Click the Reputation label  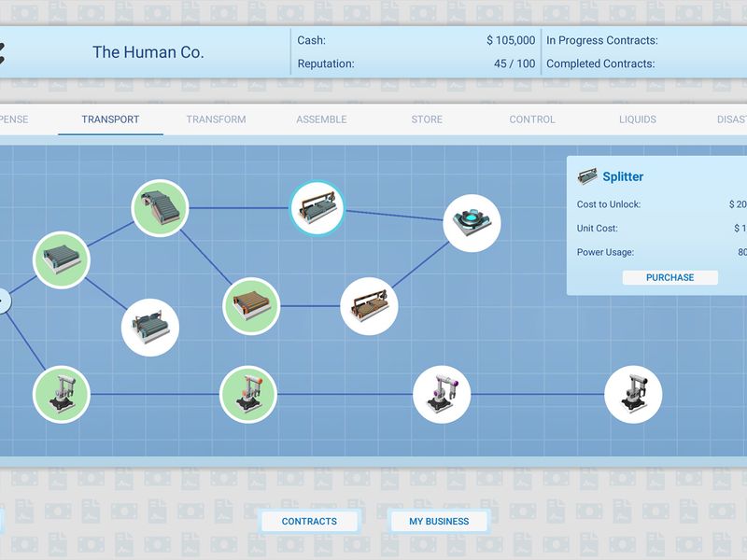(x=326, y=63)
